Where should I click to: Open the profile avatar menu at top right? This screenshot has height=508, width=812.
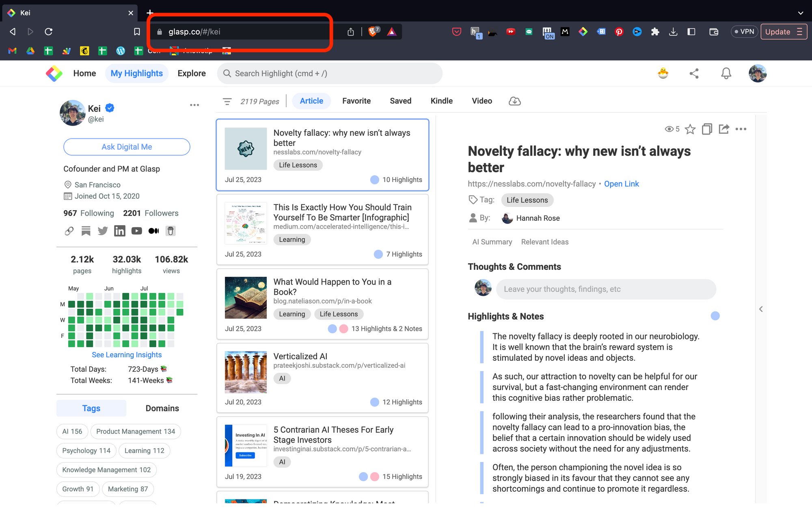[758, 74]
